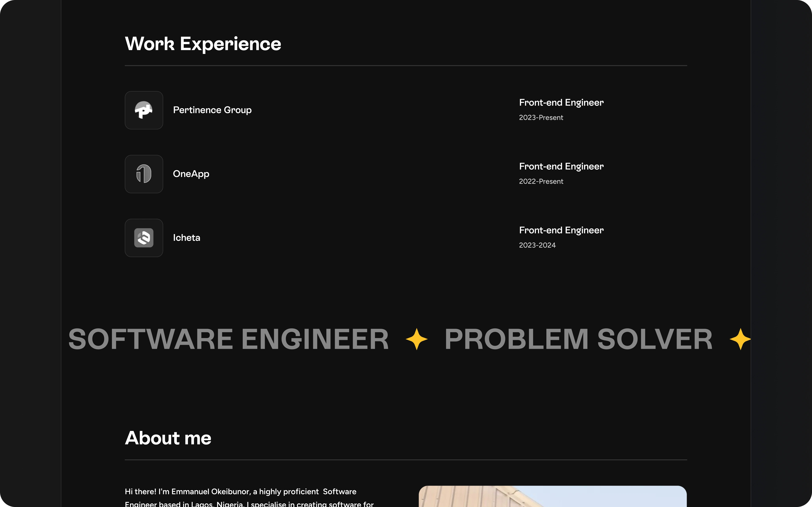Select Front-end Engineer title for OneApp

tap(561, 166)
